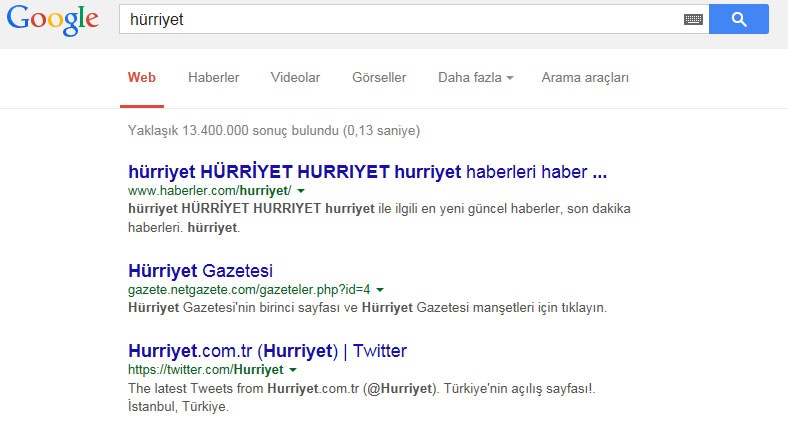Select the Web tab
The height and width of the screenshot is (442, 788).
pyautogui.click(x=142, y=77)
